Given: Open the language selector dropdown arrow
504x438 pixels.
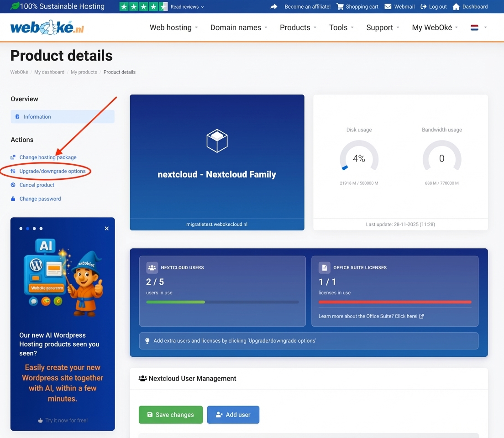Looking at the screenshot, I should click(x=485, y=28).
